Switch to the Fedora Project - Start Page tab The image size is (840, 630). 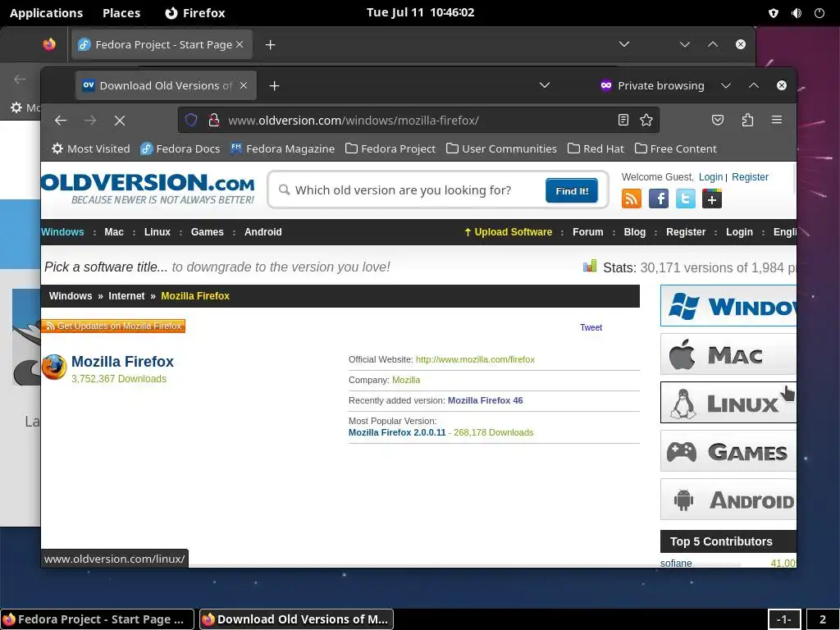[x=162, y=45]
